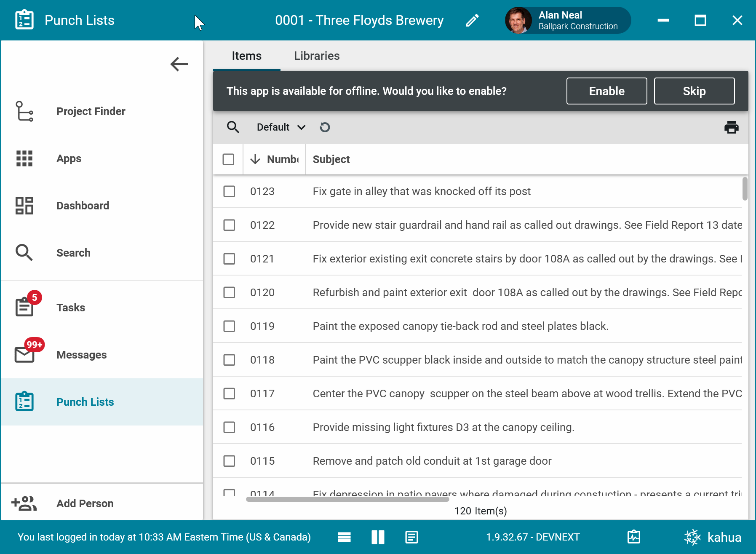Open item 'Remove and patch old conduit'
The width and height of the screenshot is (756, 554).
[432, 461]
